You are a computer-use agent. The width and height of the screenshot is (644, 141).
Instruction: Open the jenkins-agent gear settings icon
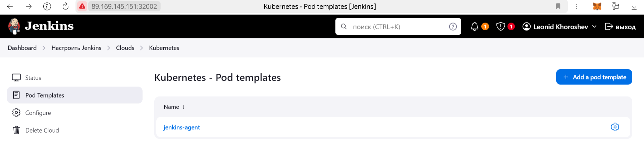[615, 127]
